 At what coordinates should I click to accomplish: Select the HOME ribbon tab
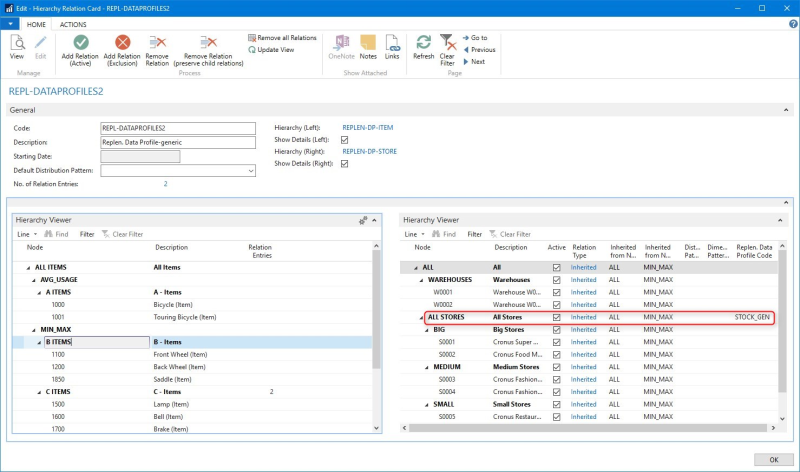point(36,23)
